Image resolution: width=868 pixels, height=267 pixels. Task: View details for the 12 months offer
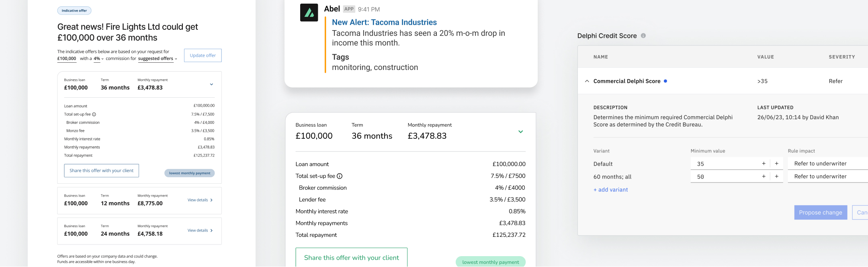tap(200, 200)
